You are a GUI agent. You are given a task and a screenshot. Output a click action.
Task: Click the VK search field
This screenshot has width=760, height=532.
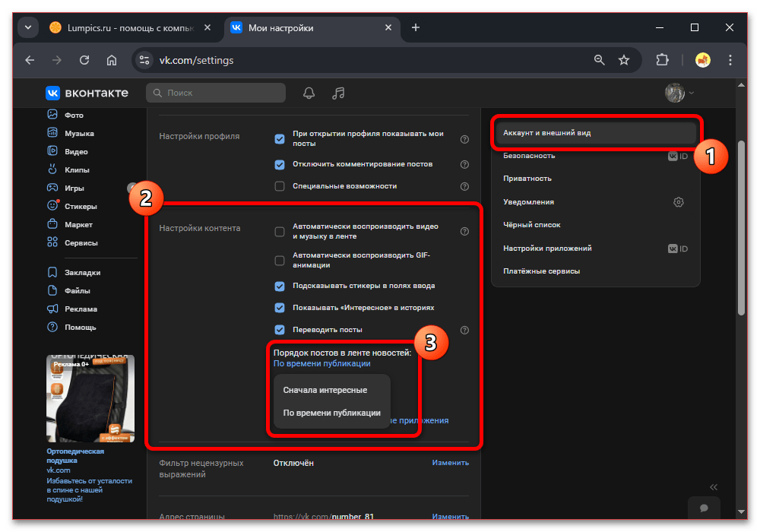[216, 93]
